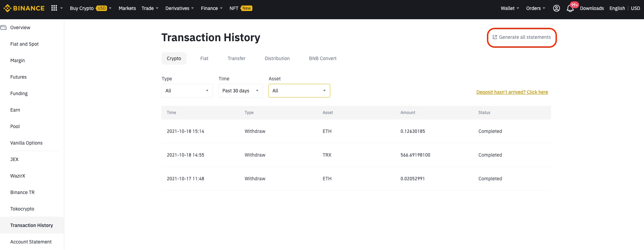
Task: Click Generate all statements
Action: [522, 37]
